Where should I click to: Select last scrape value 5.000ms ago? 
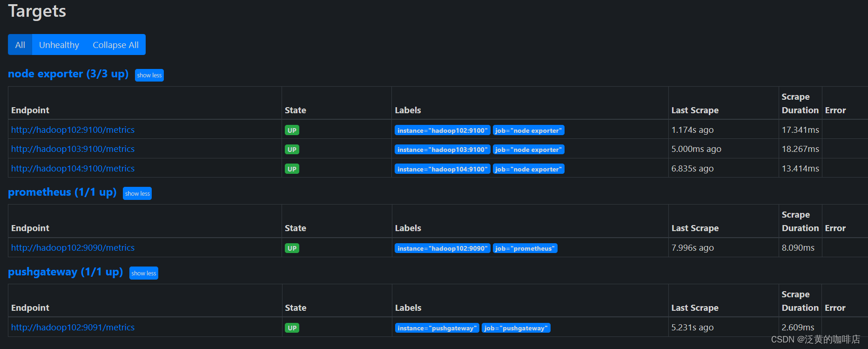click(696, 149)
